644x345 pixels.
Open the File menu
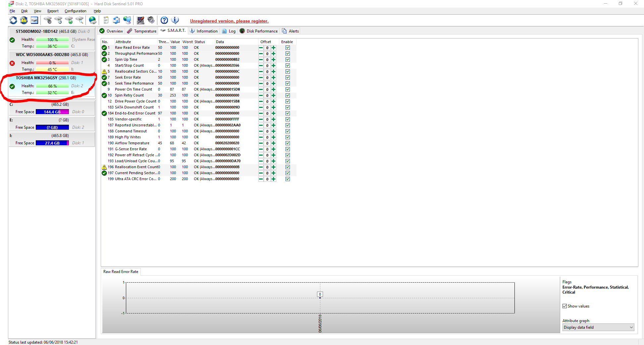12,11
